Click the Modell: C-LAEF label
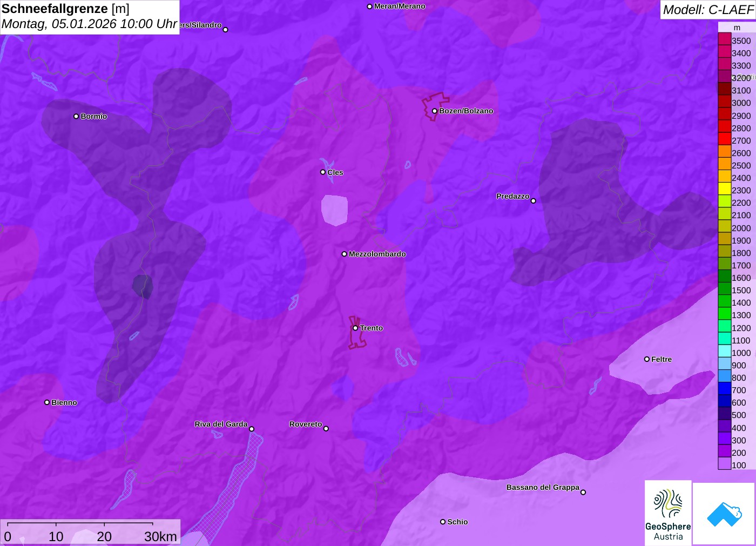The width and height of the screenshot is (756, 546). (708, 10)
